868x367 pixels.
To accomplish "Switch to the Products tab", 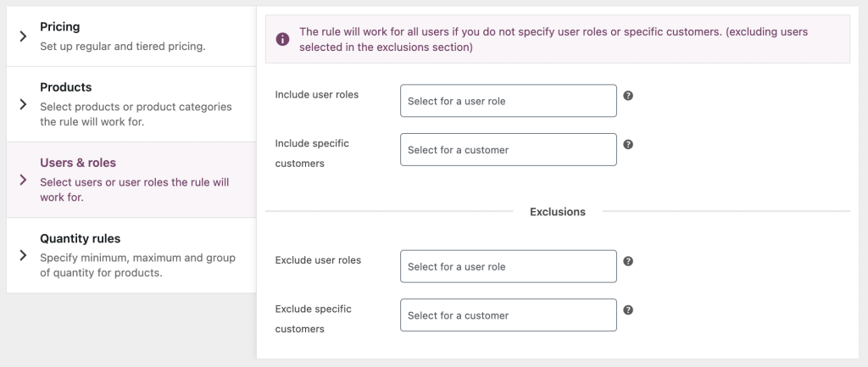I will click(x=66, y=87).
